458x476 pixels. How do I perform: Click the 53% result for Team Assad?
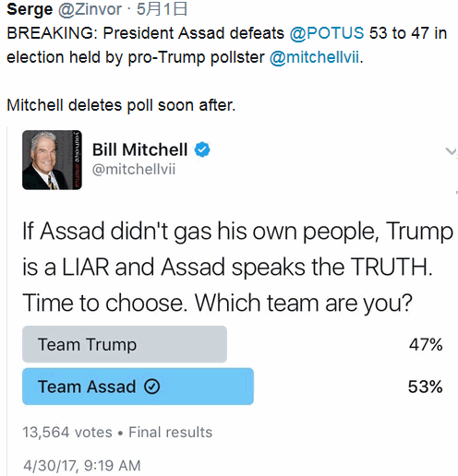(x=425, y=387)
